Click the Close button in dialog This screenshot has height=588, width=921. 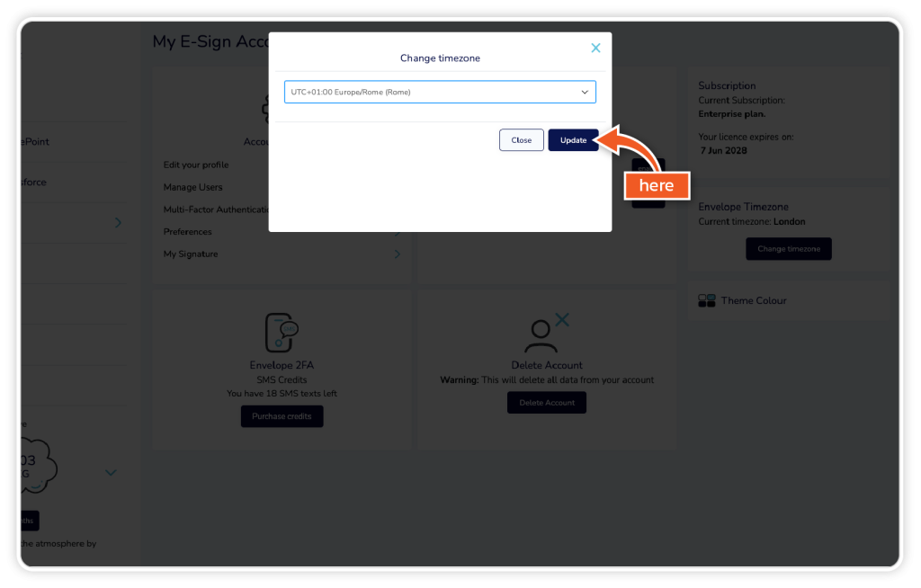[x=521, y=140]
